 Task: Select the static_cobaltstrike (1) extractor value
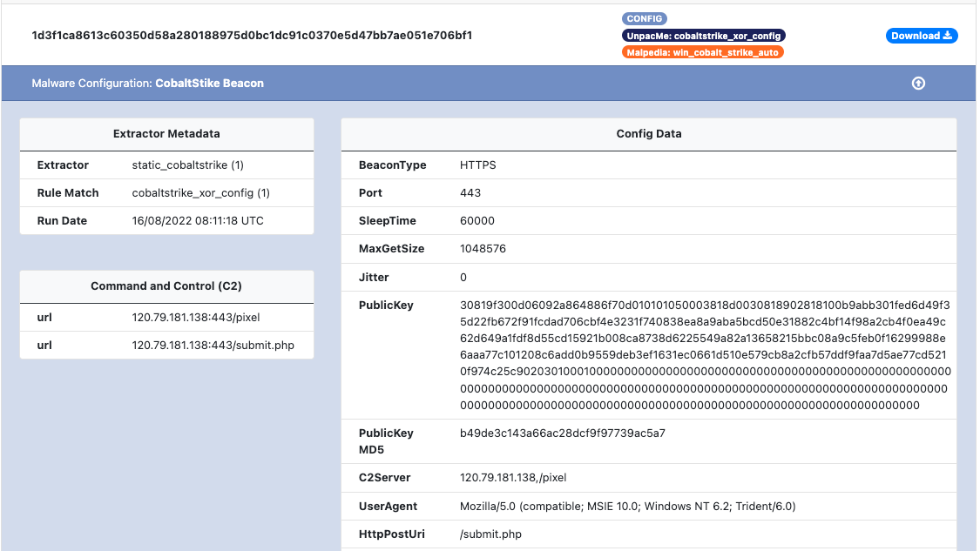point(187,165)
